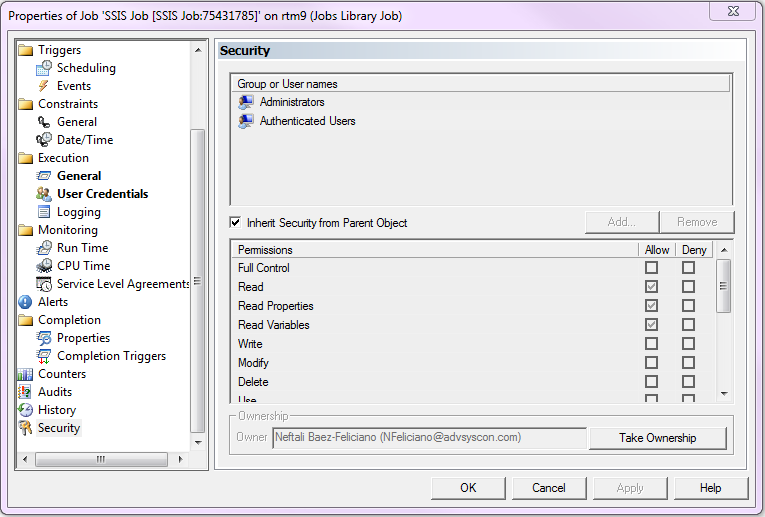Click the Execution folder icon
Screen dimensions: 765x517
point(25,159)
